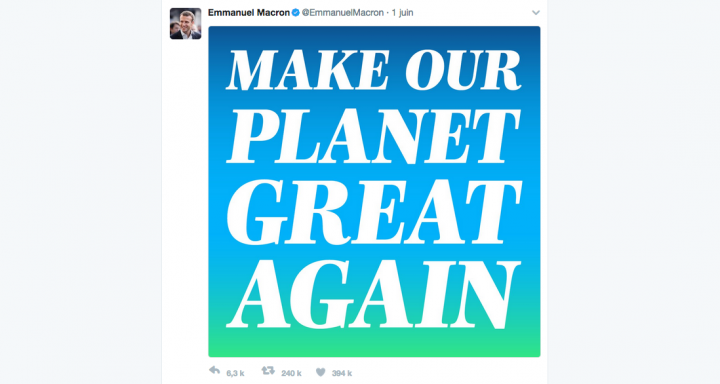Image resolution: width=720 pixels, height=384 pixels.
Task: Click the reply arrow icon
Action: [x=214, y=371]
